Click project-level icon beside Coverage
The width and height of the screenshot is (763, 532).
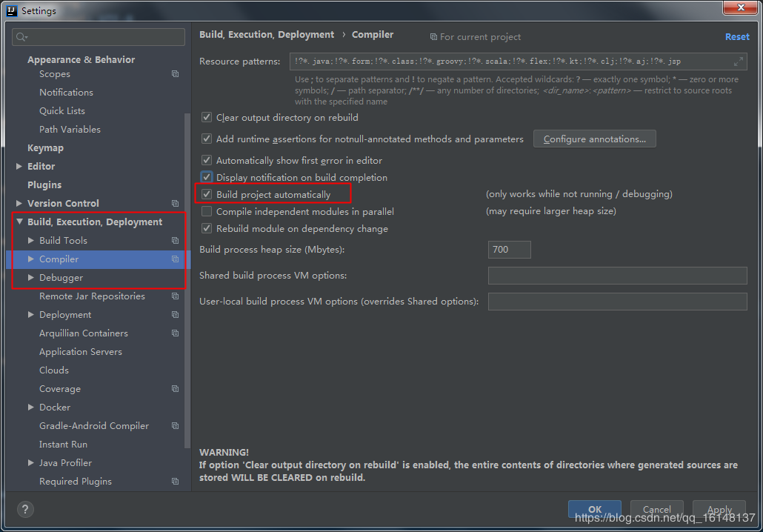click(x=175, y=388)
